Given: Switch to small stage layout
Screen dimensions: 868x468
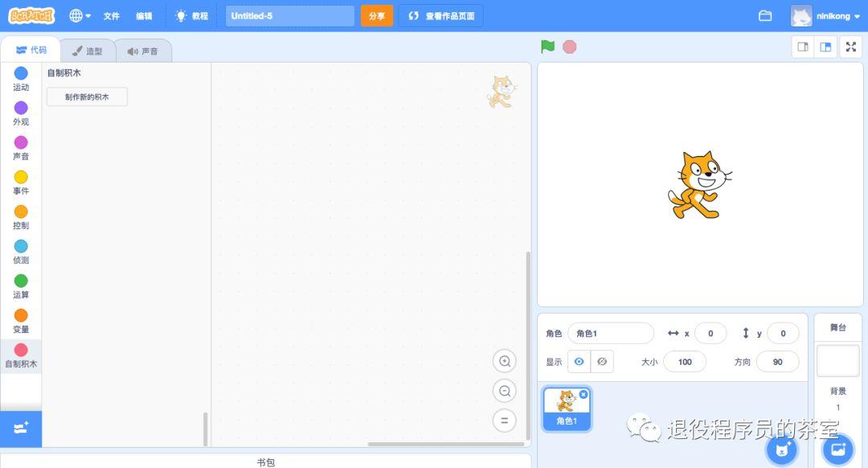Looking at the screenshot, I should pos(802,47).
